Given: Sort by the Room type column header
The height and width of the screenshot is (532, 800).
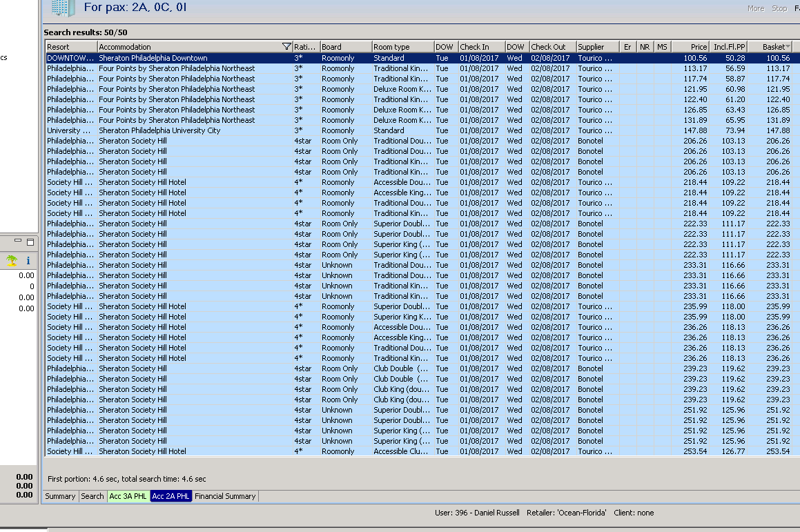Looking at the screenshot, I should click(x=403, y=46).
